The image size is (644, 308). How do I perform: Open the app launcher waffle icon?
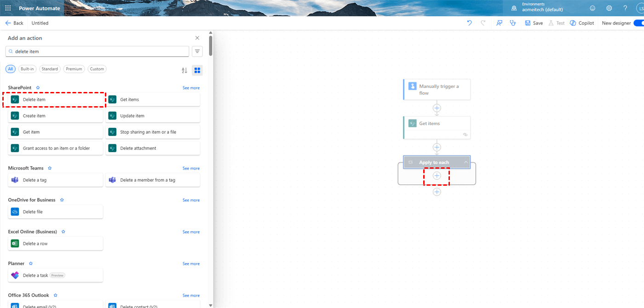click(x=8, y=8)
